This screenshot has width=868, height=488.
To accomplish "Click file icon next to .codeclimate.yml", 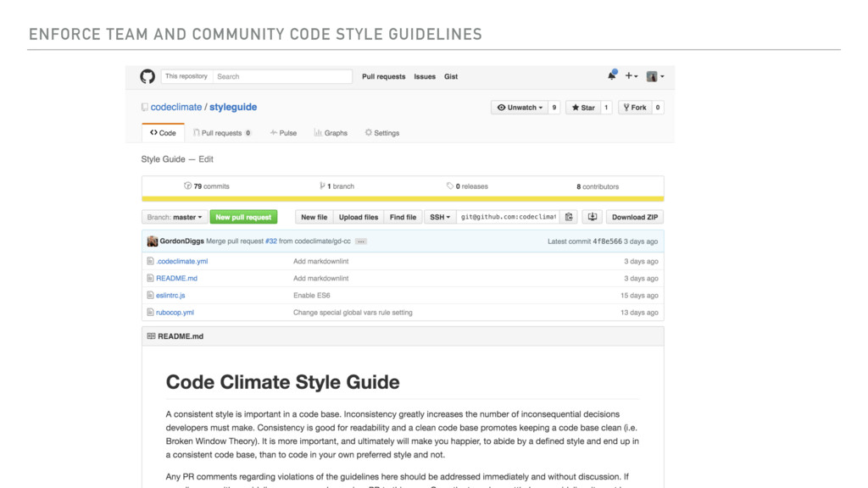I will [150, 261].
